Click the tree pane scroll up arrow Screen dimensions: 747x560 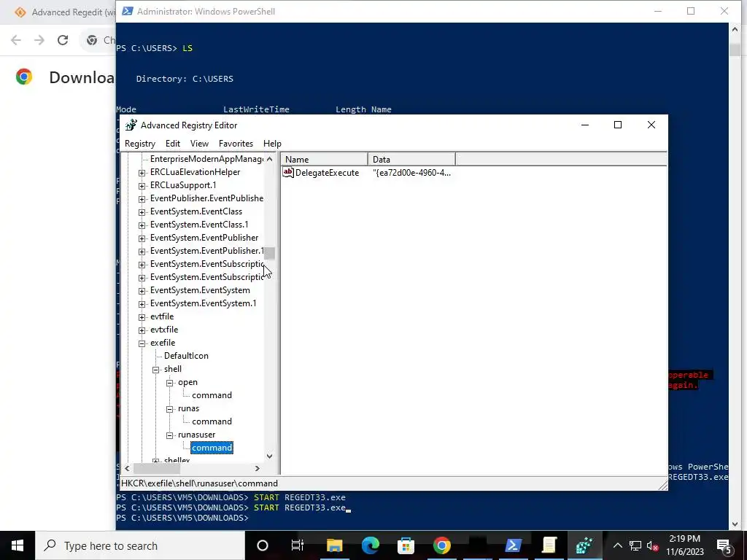[x=270, y=159]
